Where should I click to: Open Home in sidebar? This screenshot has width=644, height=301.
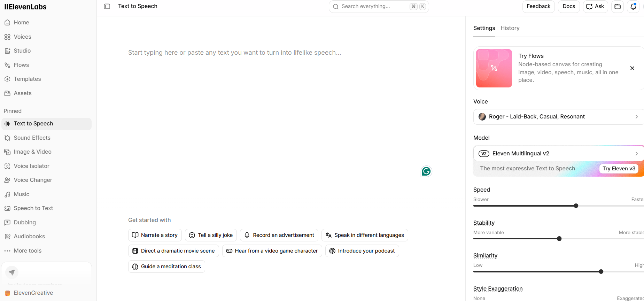[46, 23]
